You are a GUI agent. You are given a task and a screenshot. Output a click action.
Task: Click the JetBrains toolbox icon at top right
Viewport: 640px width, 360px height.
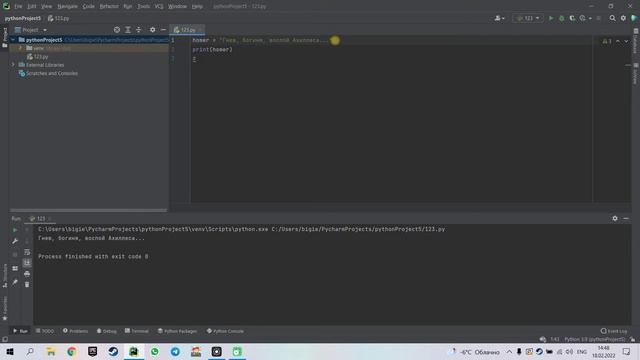(634, 18)
